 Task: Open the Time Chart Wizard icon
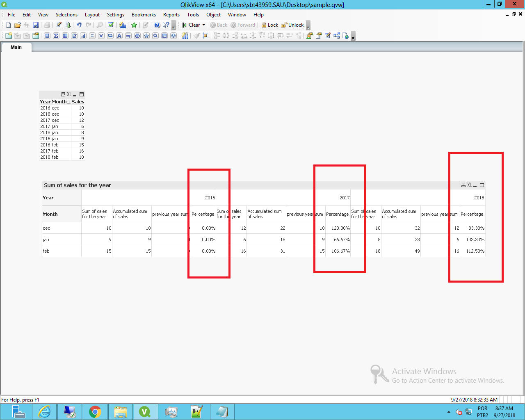pyautogui.click(x=185, y=36)
